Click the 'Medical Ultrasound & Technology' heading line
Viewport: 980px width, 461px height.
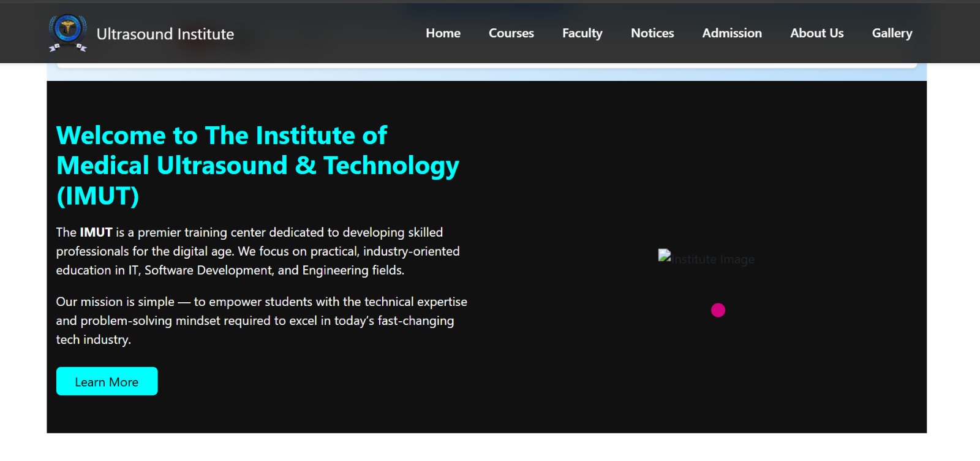pos(257,166)
